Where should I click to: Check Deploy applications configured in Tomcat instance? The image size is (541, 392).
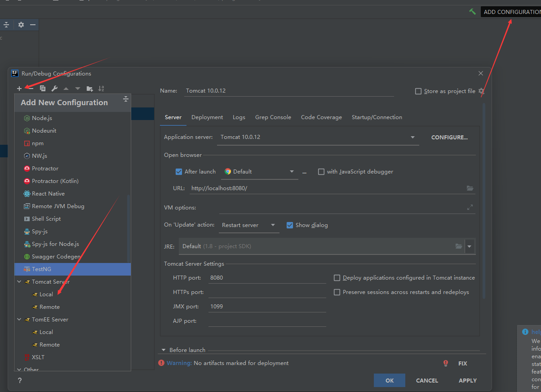[337, 278]
